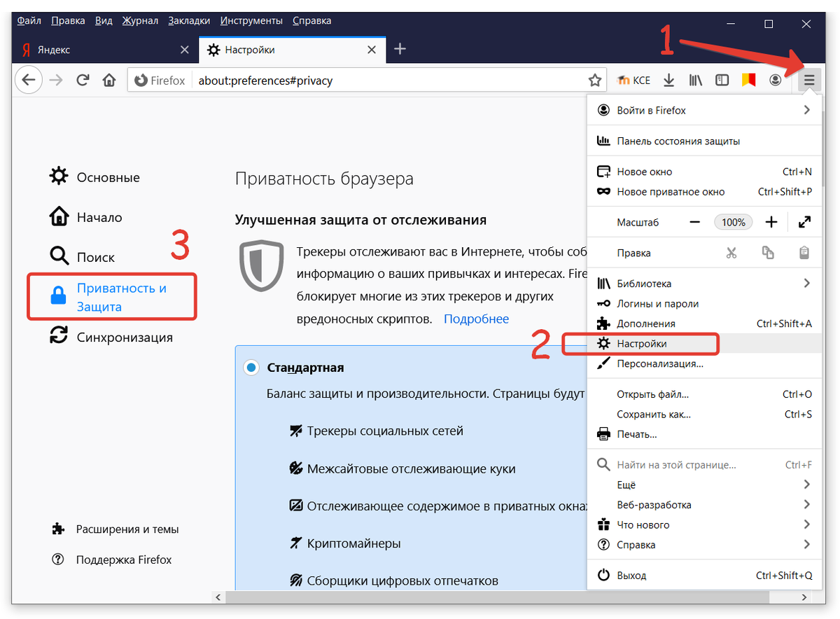Screen dimensions: 840x619
Task: Open the Правка menu in menu bar
Action: click(69, 20)
